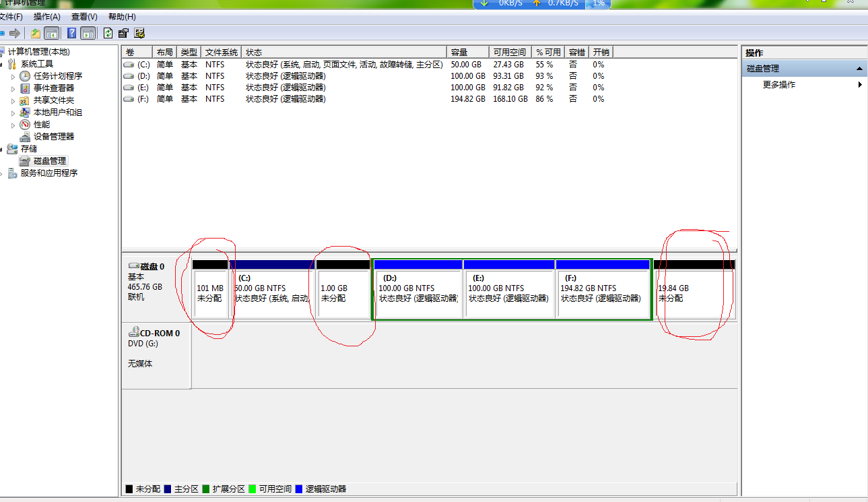Click the CD-ROM 0 drive icon
This screenshot has height=502, width=868.
133,333
